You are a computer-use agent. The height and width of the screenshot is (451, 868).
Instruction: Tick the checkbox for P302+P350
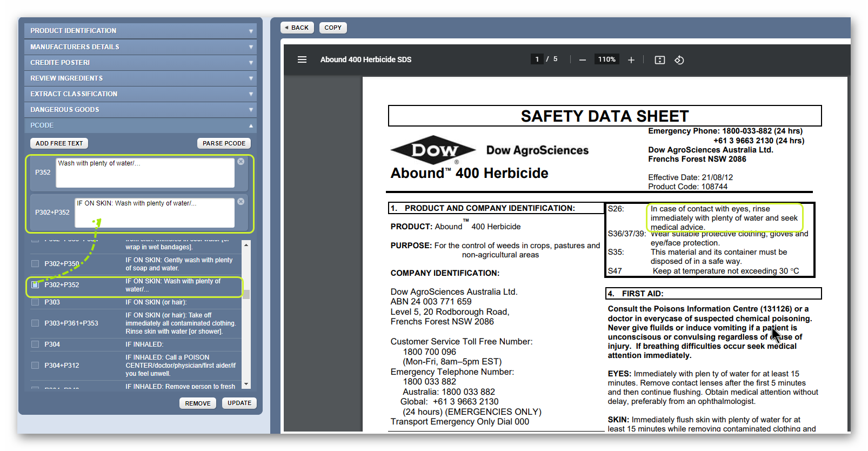pos(35,264)
